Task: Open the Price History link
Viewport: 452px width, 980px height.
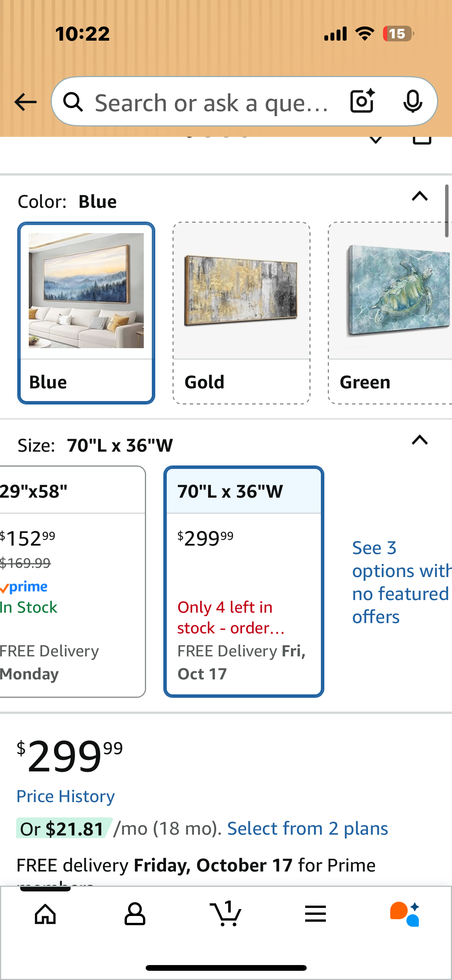Action: (x=66, y=796)
